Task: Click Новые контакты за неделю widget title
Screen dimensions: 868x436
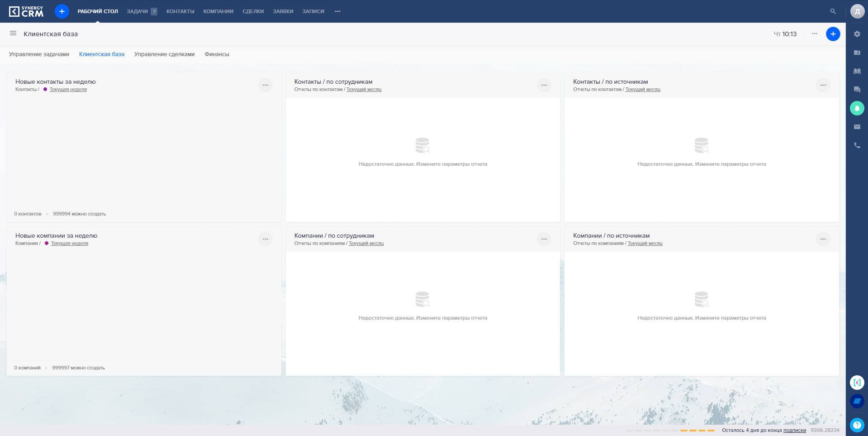Action: point(56,82)
